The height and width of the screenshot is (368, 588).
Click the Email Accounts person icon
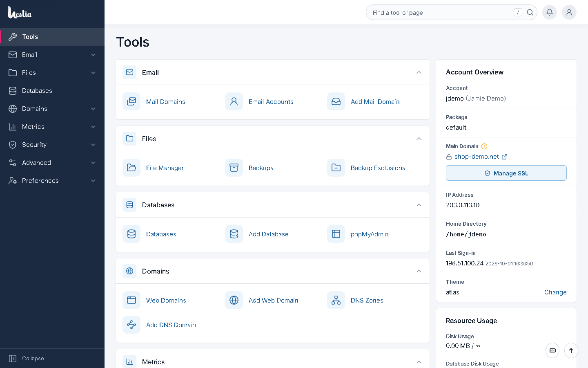point(234,101)
